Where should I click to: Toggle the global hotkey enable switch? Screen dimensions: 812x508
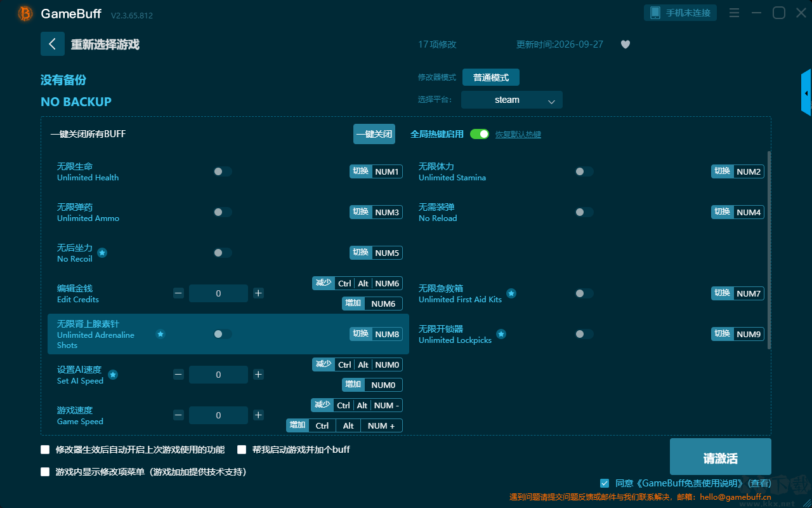tap(480, 134)
